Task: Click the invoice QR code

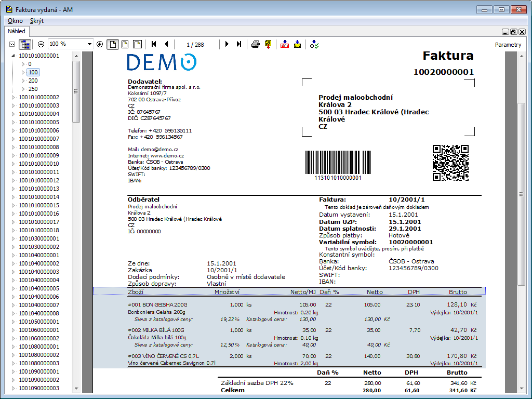Action: click(x=450, y=163)
